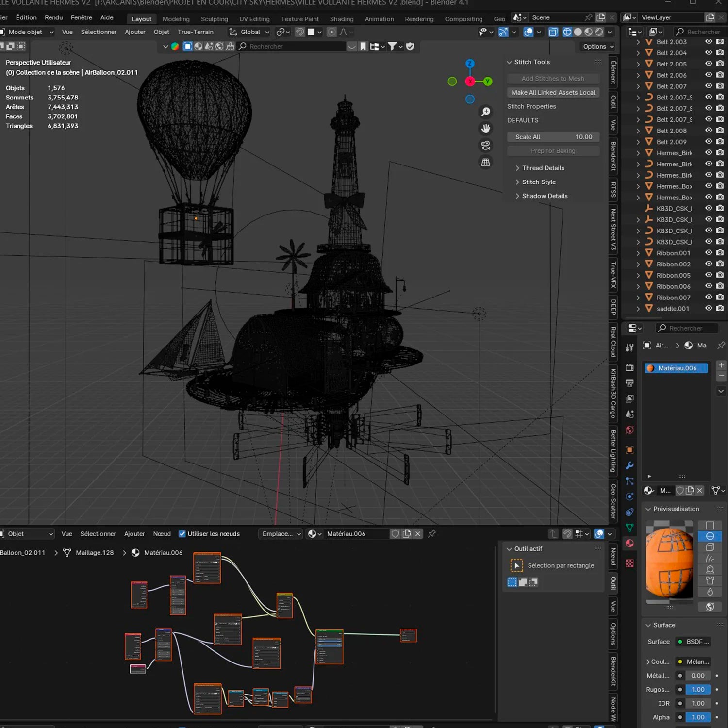Viewport: 728px width, 728px height.
Task: Adjust the Rugosité value slider
Action: [697, 689]
